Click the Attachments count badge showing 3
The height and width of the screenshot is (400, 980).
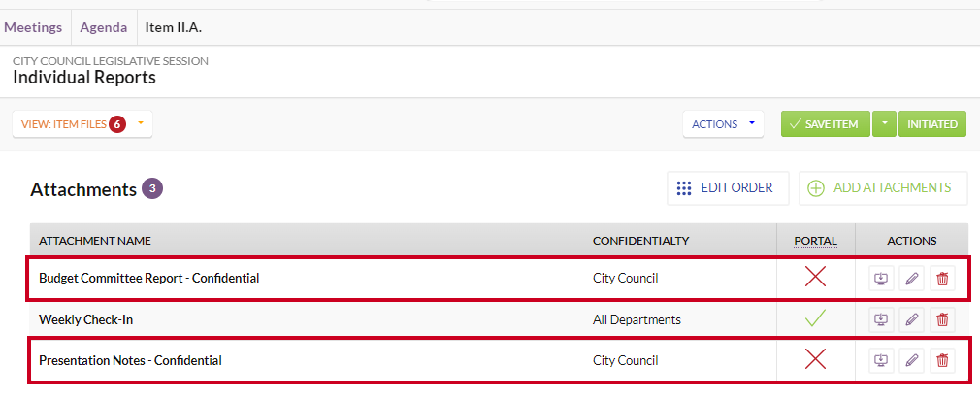152,188
